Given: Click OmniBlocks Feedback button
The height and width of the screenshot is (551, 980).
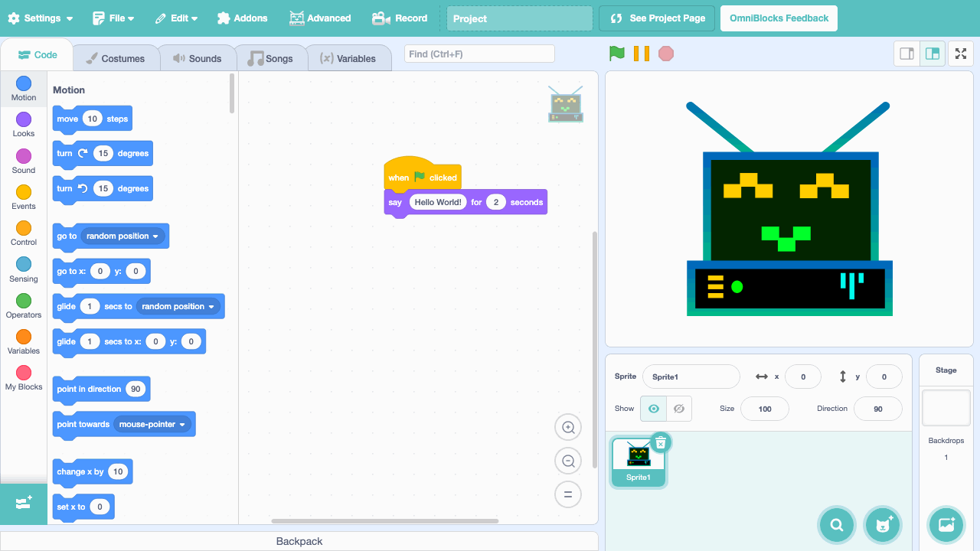Looking at the screenshot, I should (x=779, y=18).
